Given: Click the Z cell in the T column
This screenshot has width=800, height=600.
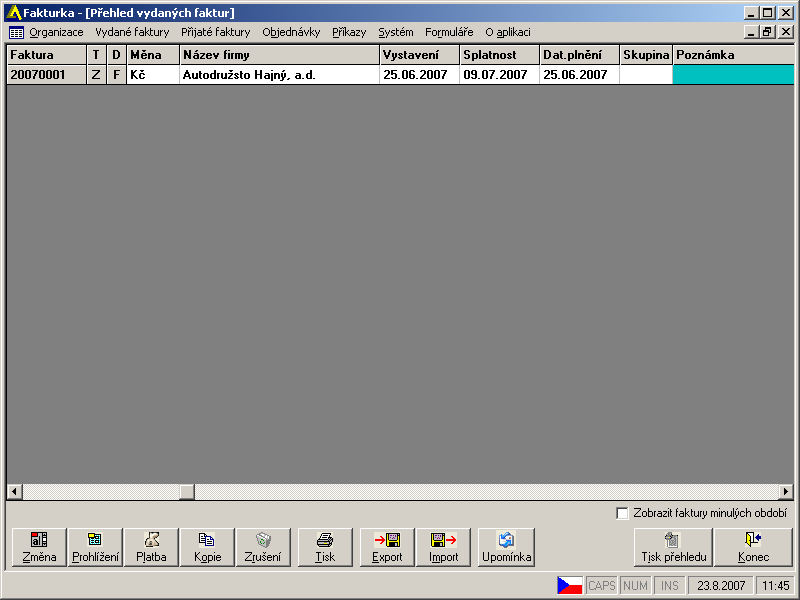Looking at the screenshot, I should click(96, 75).
